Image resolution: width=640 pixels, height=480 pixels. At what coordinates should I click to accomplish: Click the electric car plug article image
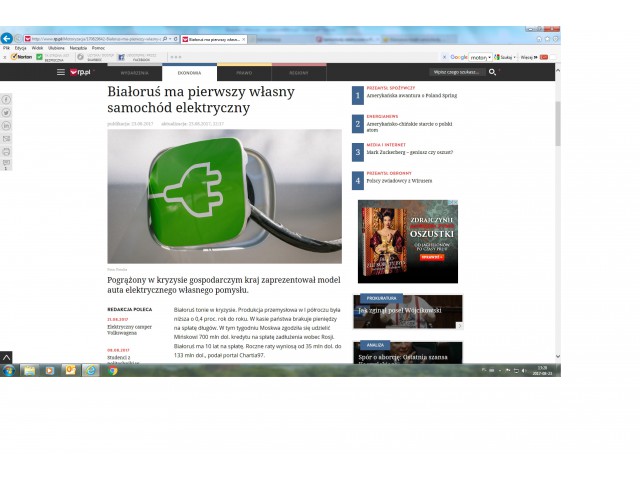tap(224, 196)
